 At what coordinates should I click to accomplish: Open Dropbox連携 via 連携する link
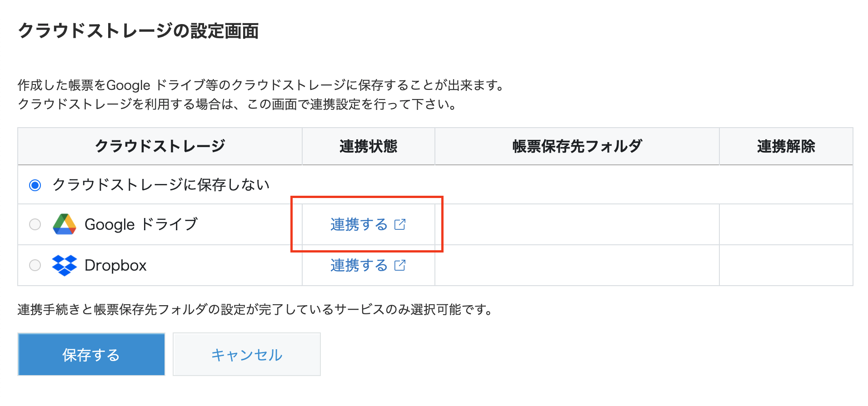point(359,266)
